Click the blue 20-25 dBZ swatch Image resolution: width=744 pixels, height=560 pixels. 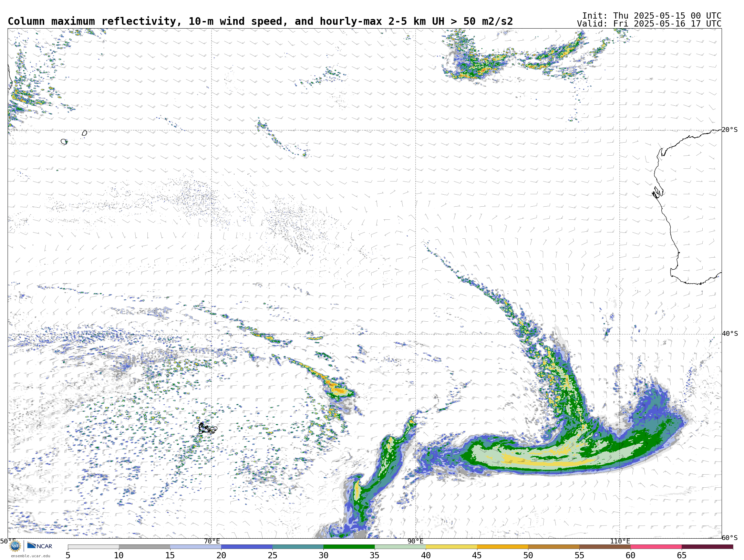click(247, 547)
